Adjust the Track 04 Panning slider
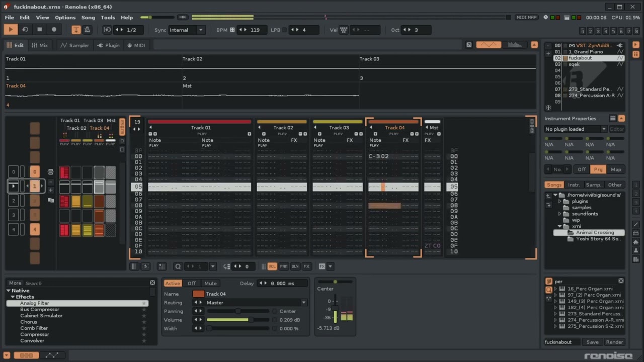Screen dimensions: 644x362 [237, 311]
